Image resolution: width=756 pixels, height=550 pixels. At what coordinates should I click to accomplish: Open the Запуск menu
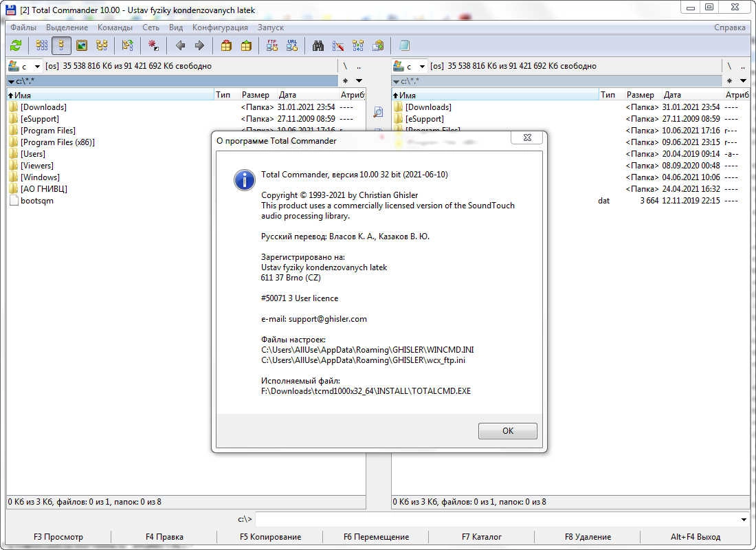pyautogui.click(x=271, y=27)
